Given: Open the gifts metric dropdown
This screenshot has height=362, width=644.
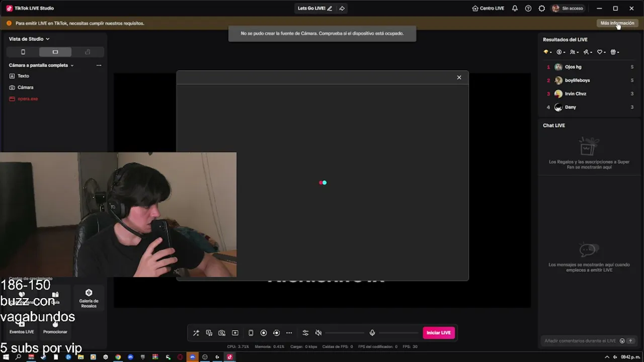Looking at the screenshot, I should 615,52.
